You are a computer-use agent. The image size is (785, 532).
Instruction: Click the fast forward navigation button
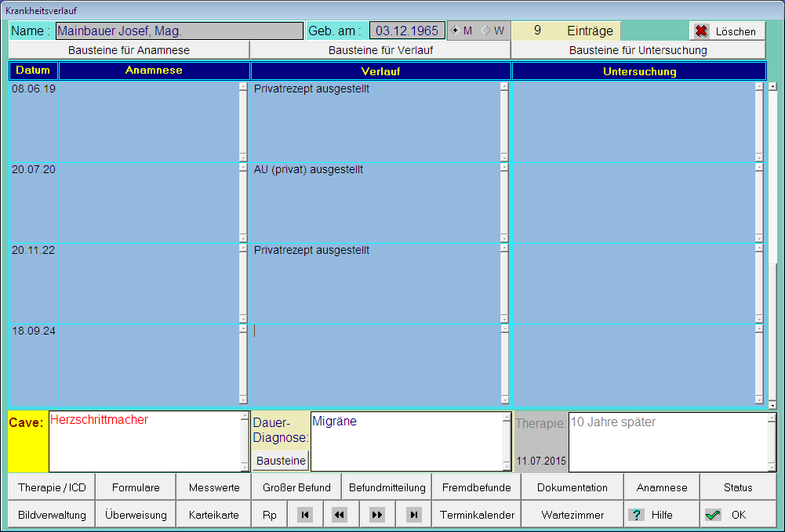[x=377, y=515]
